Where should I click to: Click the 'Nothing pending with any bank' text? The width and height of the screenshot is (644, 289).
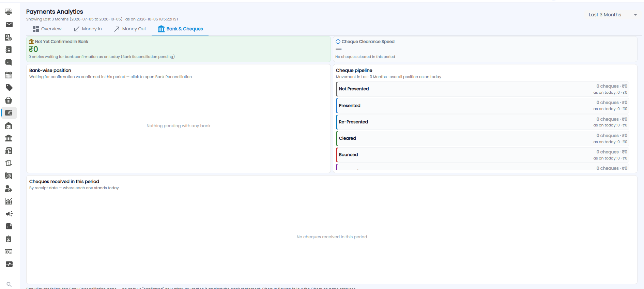coord(179,126)
